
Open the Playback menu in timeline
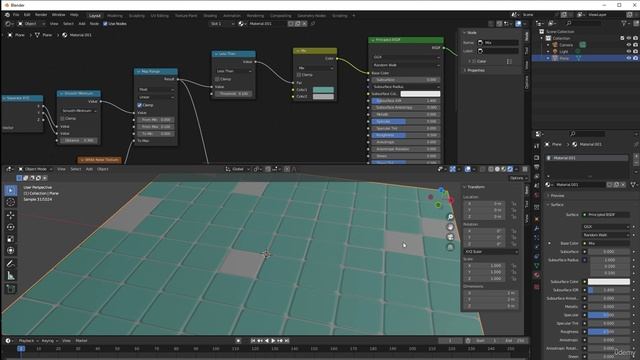(28, 340)
